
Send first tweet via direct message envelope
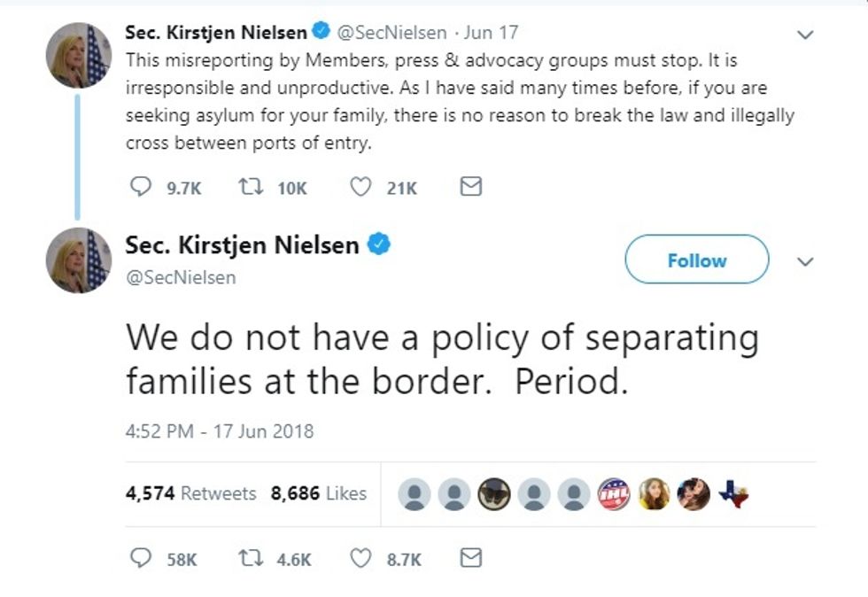471,187
